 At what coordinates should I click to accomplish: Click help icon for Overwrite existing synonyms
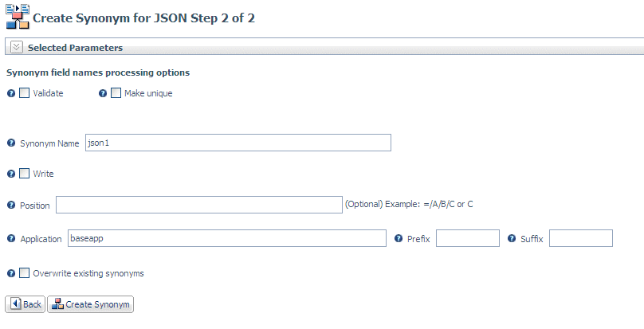click(x=11, y=273)
